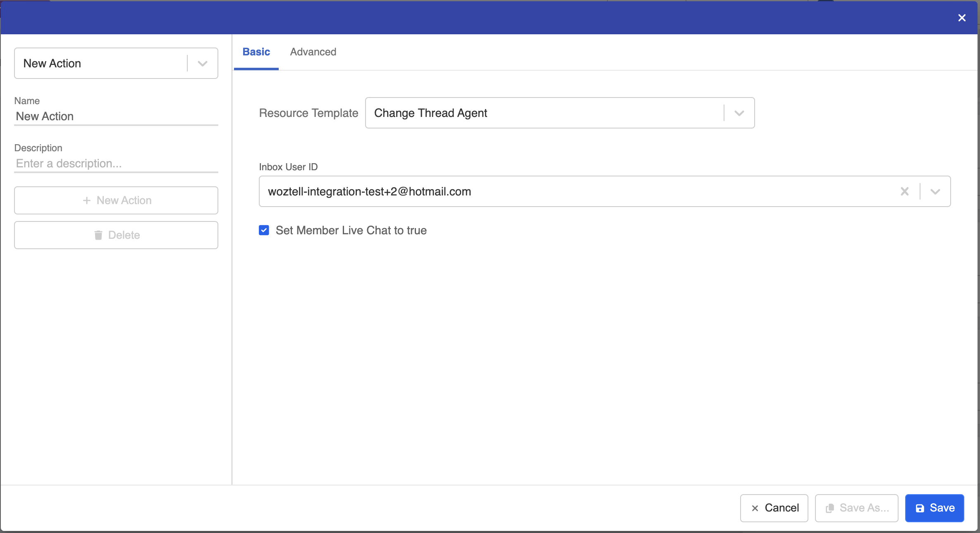Open the Resource Template dropdown arrow
The image size is (980, 533).
coord(739,113)
